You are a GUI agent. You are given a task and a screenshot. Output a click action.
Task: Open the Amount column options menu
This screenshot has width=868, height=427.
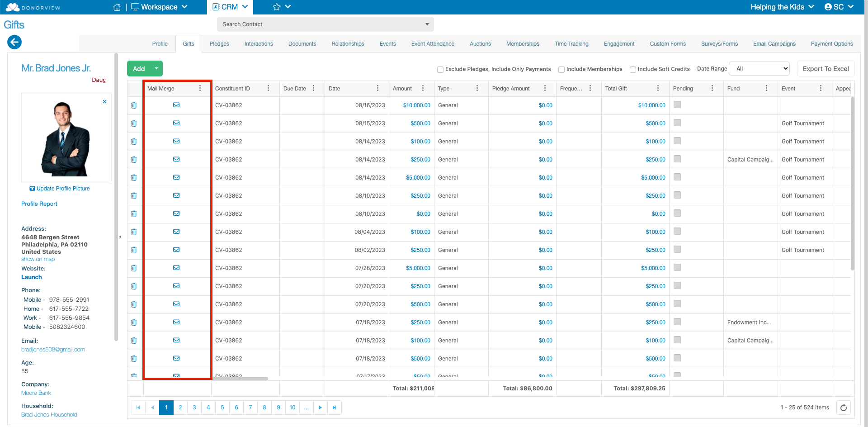pyautogui.click(x=423, y=89)
